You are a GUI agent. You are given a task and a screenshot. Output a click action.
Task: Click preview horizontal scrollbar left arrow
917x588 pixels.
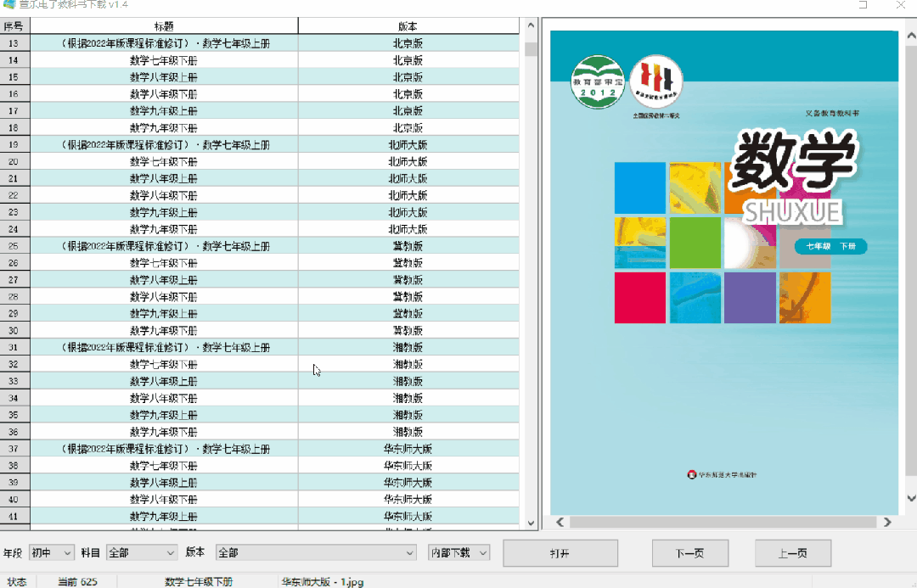click(x=560, y=522)
